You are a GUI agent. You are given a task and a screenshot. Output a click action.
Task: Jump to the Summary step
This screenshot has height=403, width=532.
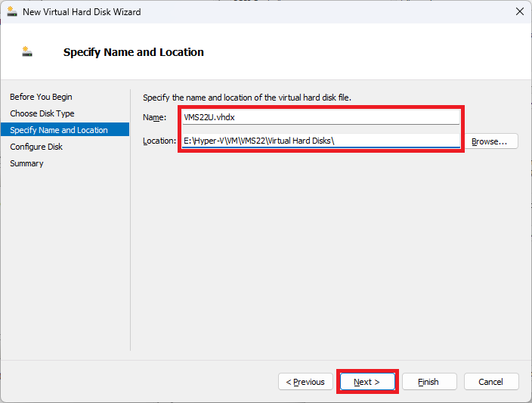26,163
